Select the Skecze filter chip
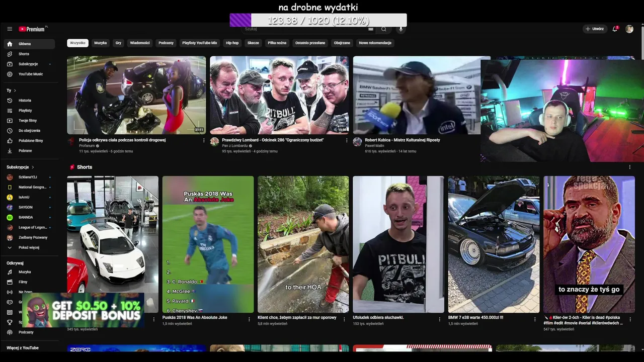 [253, 43]
